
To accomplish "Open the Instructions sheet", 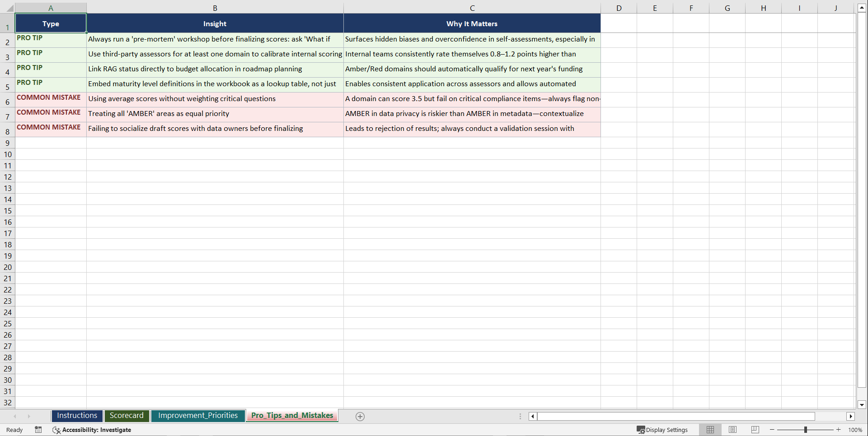I will 77,416.
